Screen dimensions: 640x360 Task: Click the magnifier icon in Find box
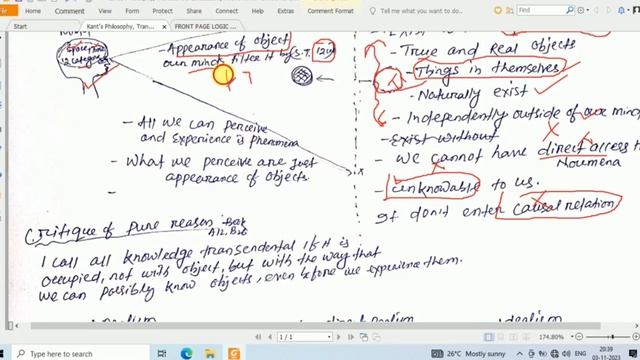(x=570, y=10)
